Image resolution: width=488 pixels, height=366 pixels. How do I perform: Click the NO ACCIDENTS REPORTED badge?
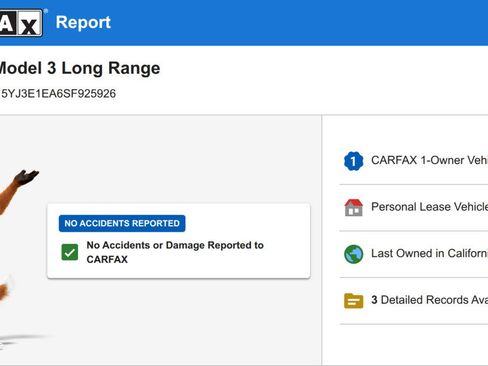click(122, 223)
